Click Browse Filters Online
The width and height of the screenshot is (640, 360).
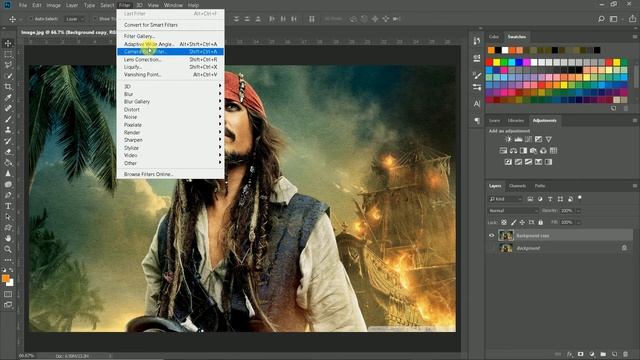pos(171,174)
